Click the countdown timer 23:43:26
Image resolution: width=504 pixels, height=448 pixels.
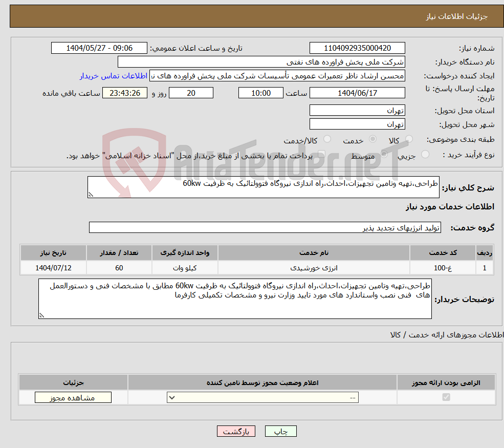click(x=125, y=93)
